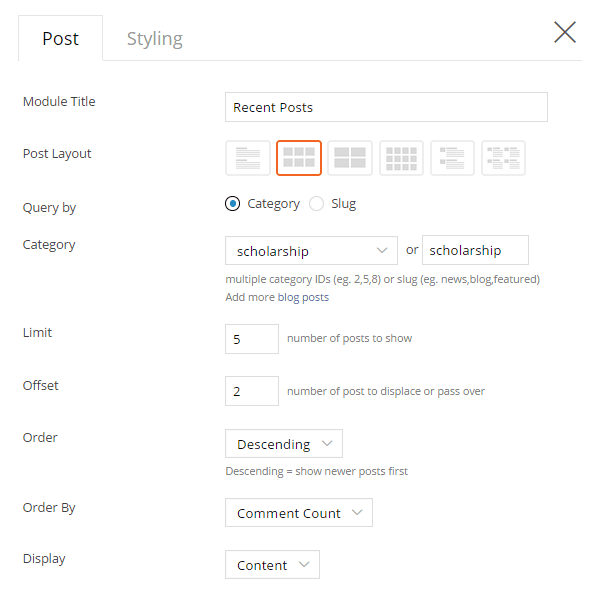The image size is (600, 596).
Task: Select the three-column grid post layout icon
Action: (x=299, y=158)
